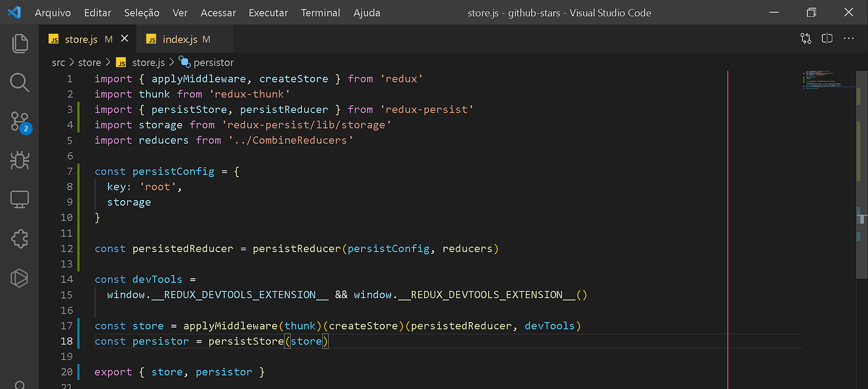
Task: Close the store.js tab
Action: pos(125,38)
